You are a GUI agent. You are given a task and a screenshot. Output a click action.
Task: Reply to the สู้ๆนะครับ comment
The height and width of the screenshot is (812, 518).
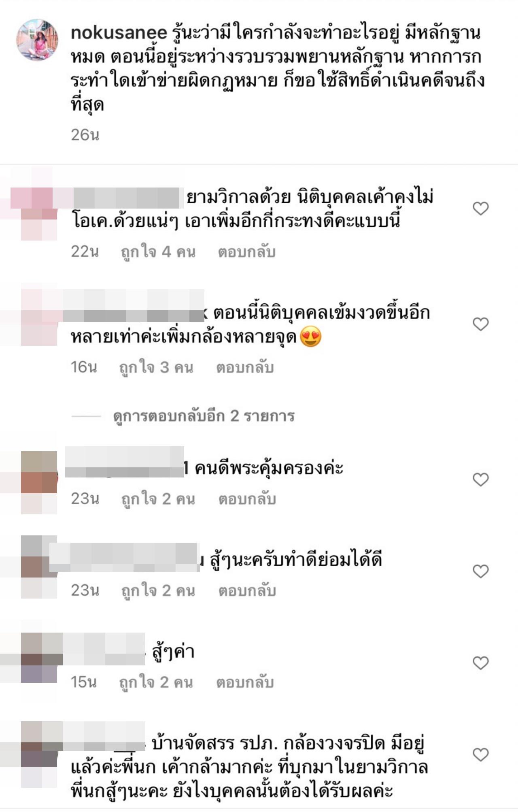point(247,590)
